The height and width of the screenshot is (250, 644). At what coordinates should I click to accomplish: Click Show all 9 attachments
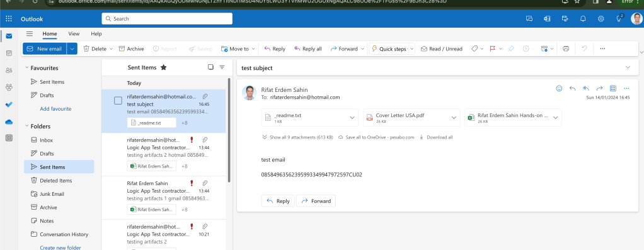pyautogui.click(x=297, y=137)
